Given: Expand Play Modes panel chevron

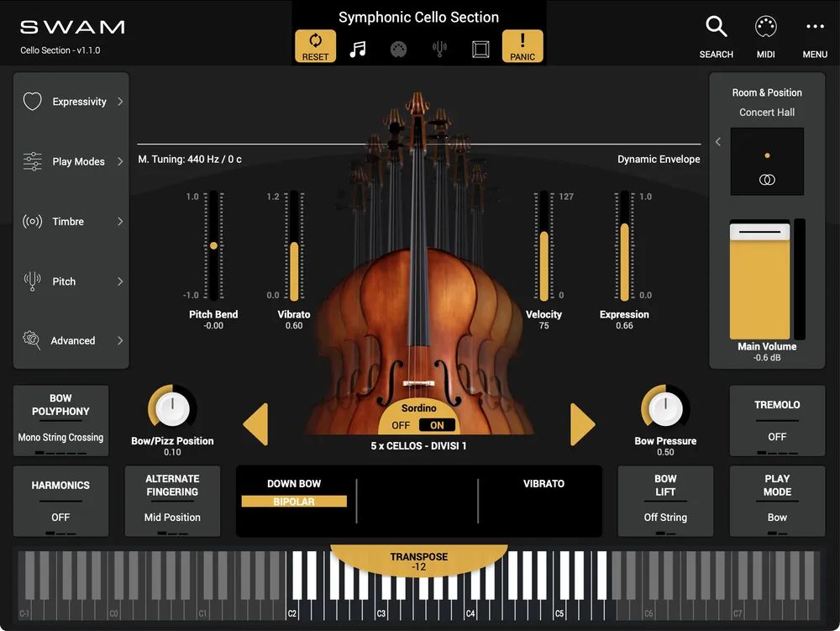Looking at the screenshot, I should (x=120, y=161).
